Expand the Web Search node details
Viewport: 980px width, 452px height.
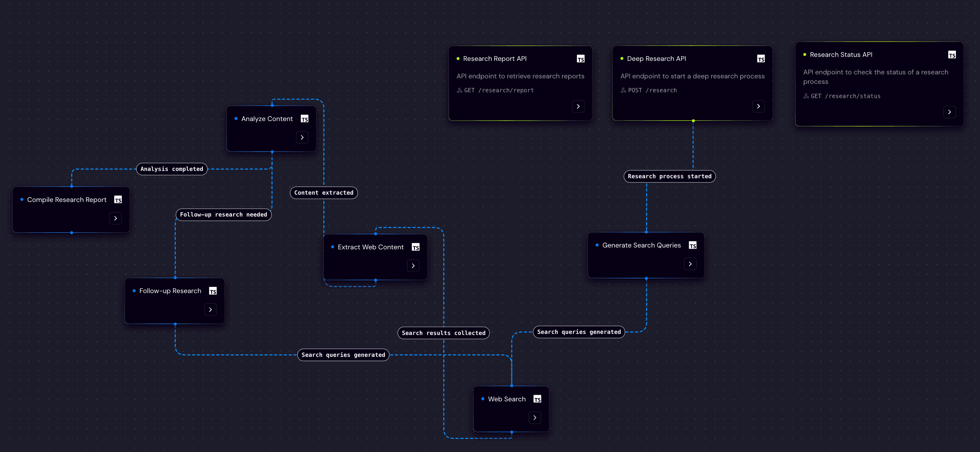535,418
